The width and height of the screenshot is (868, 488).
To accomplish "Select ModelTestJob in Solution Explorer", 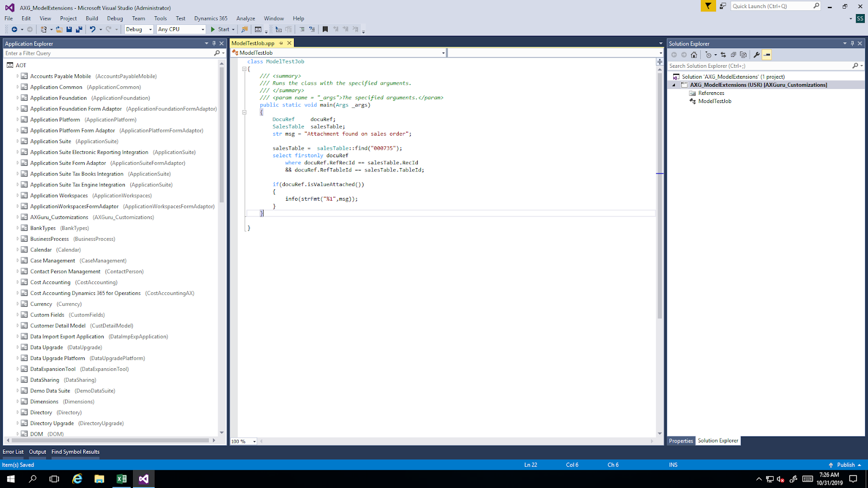I will click(714, 101).
